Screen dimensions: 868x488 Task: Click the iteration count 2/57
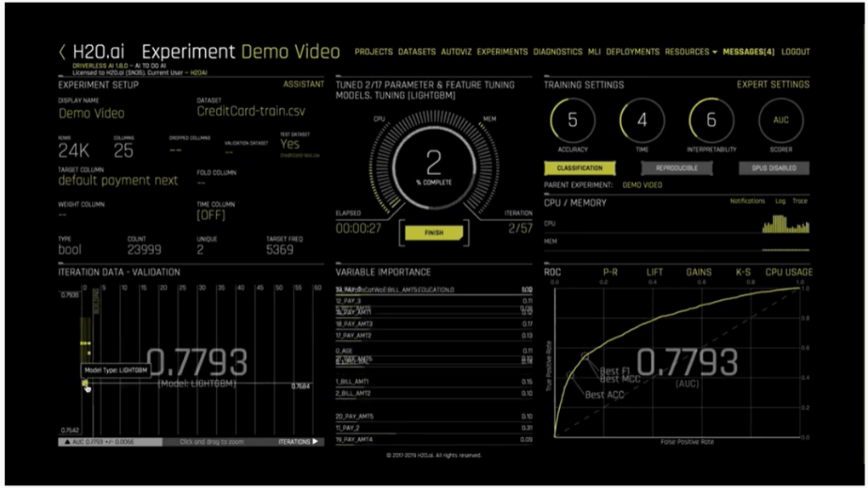520,229
